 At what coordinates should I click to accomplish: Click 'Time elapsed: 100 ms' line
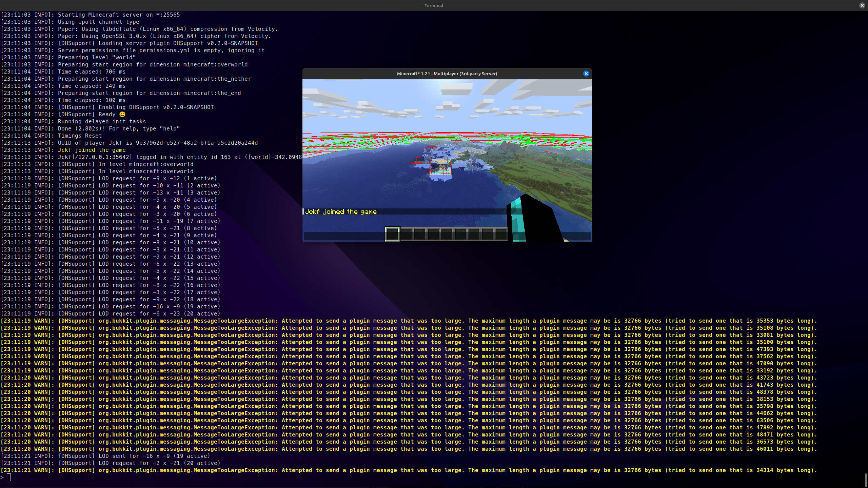pyautogui.click(x=63, y=100)
